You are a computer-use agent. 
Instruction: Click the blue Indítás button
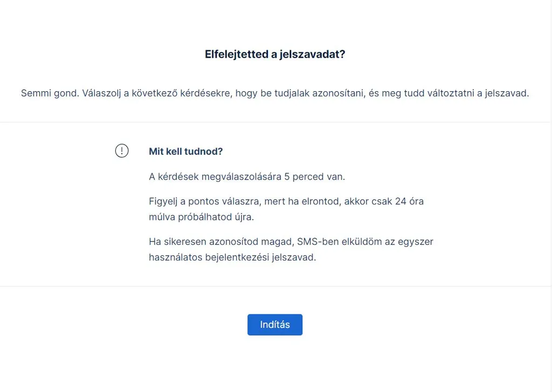click(x=275, y=325)
